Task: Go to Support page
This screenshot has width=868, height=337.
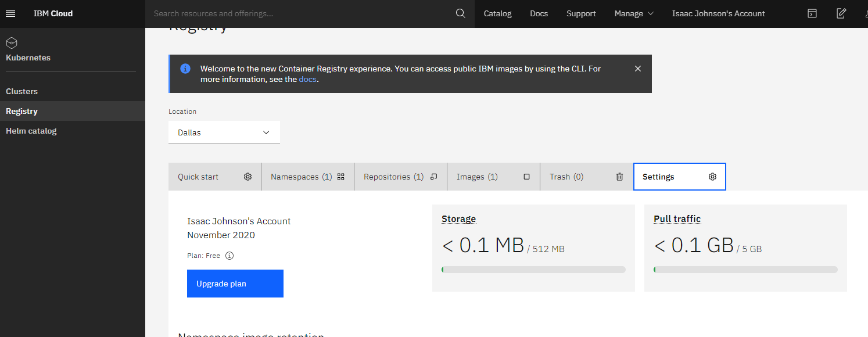Action: tap(582, 13)
